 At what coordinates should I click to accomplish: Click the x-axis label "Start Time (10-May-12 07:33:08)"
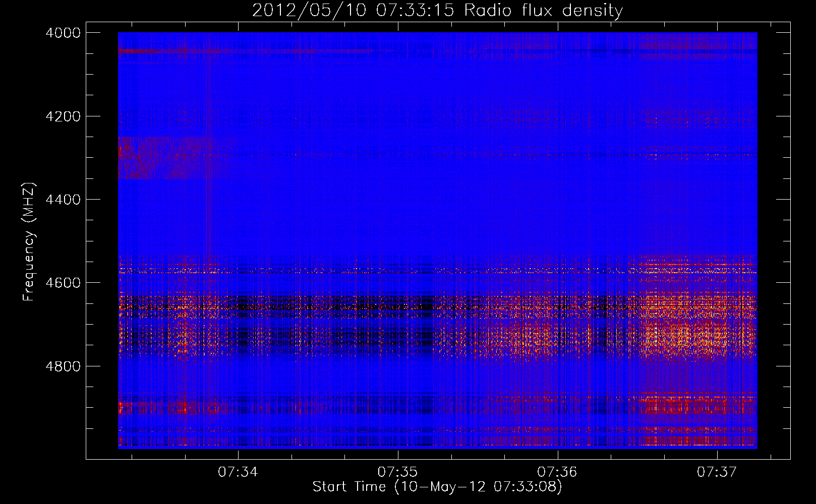tap(437, 487)
